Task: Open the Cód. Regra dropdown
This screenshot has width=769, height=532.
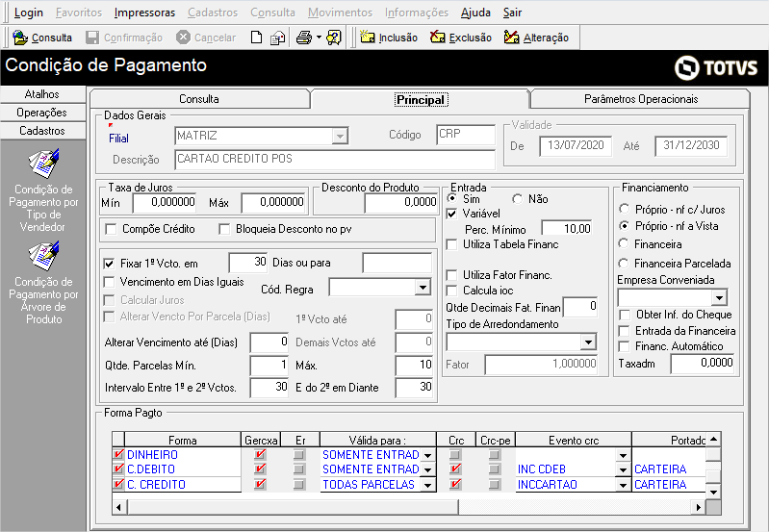Action: click(423, 288)
